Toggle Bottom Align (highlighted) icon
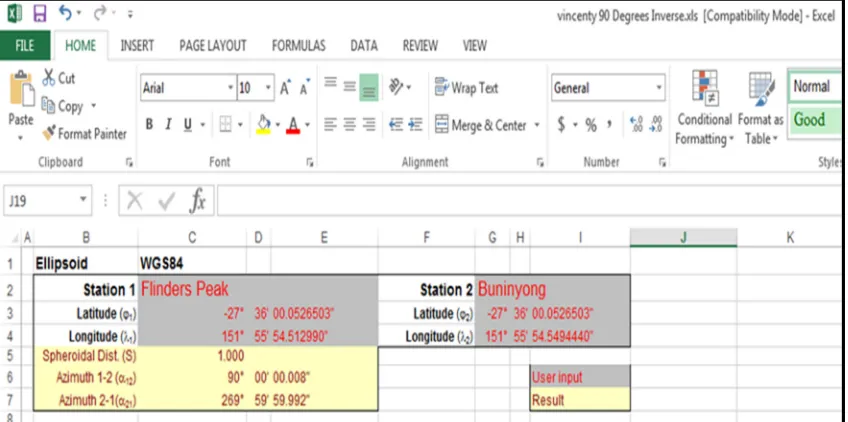This screenshot has width=848, height=422. point(369,88)
